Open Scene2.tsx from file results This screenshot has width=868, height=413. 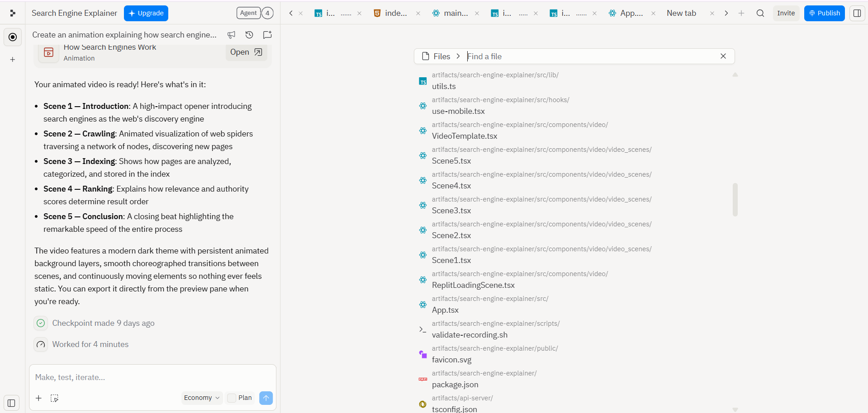click(574, 230)
